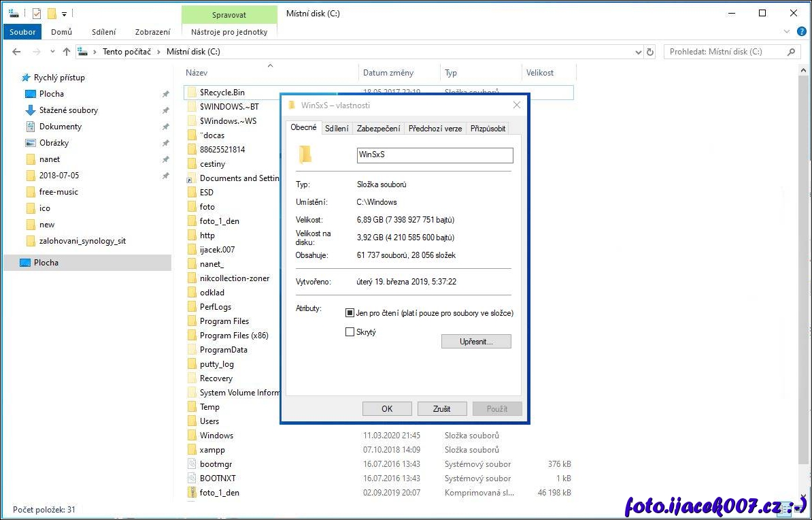Viewport: 812px width, 520px height.
Task: Open Explorer help question mark icon
Action: 801,31
